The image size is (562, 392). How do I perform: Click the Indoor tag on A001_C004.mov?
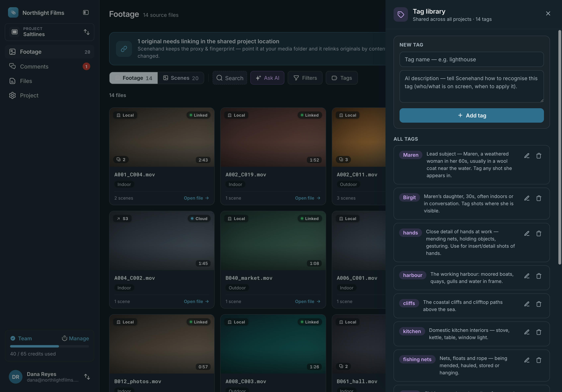pyautogui.click(x=124, y=184)
